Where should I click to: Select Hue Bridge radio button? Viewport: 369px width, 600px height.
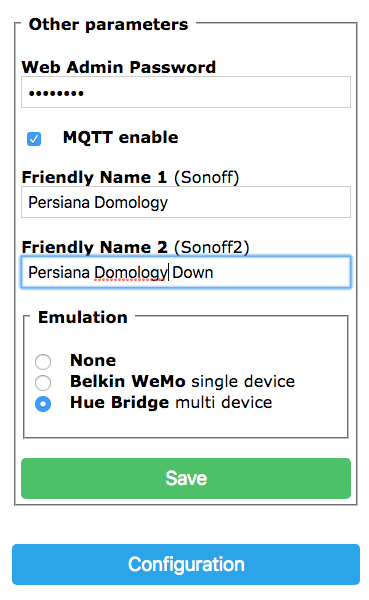coord(43,404)
